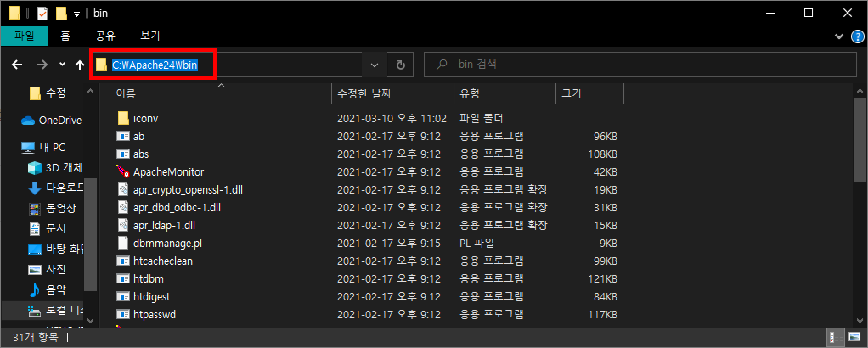The height and width of the screenshot is (348, 868).
Task: Click the address bar path field
Action: tap(227, 65)
